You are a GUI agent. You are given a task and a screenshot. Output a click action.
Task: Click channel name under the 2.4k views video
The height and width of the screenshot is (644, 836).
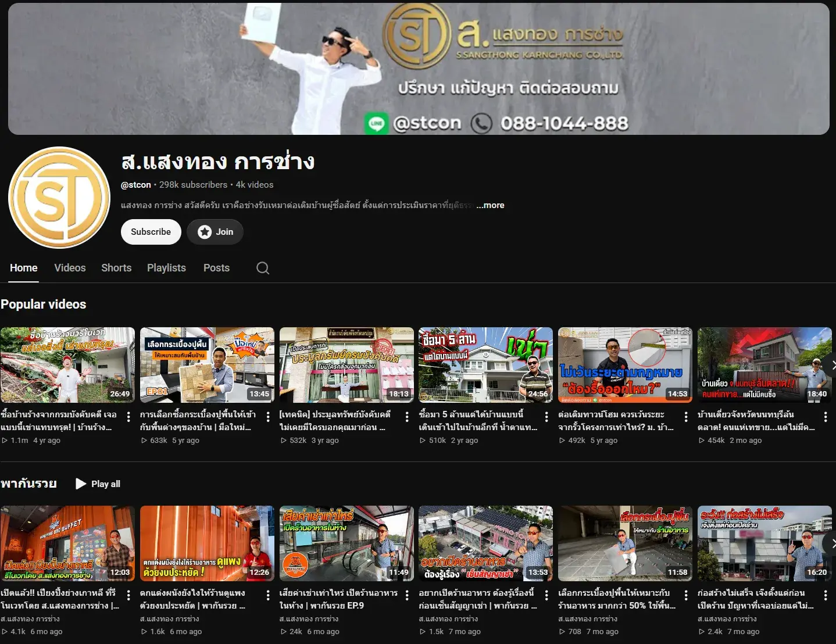(x=727, y=619)
